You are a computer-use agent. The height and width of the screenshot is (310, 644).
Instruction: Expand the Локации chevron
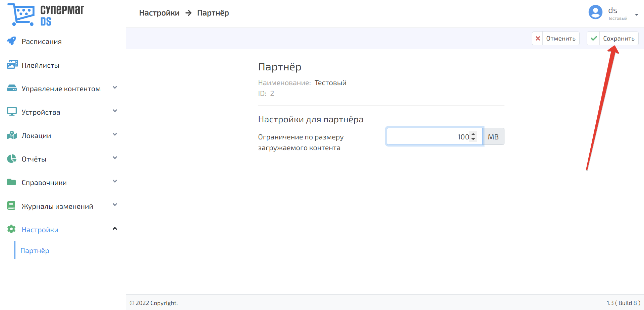pos(115,134)
